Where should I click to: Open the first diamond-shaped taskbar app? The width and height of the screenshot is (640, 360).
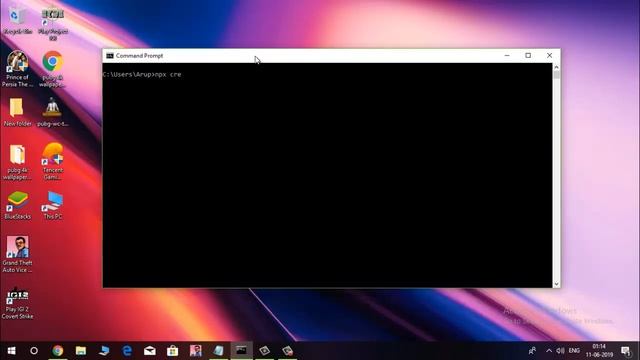[x=264, y=351]
